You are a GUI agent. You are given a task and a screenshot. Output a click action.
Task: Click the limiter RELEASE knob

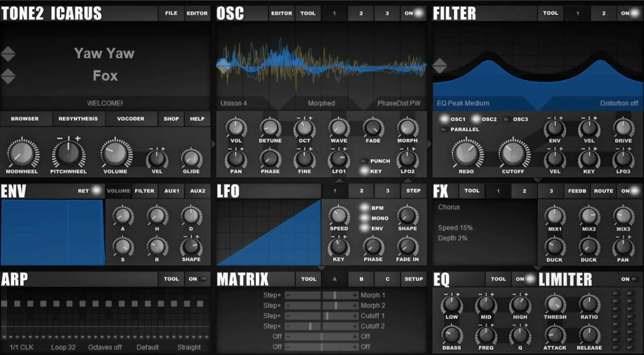(589, 335)
